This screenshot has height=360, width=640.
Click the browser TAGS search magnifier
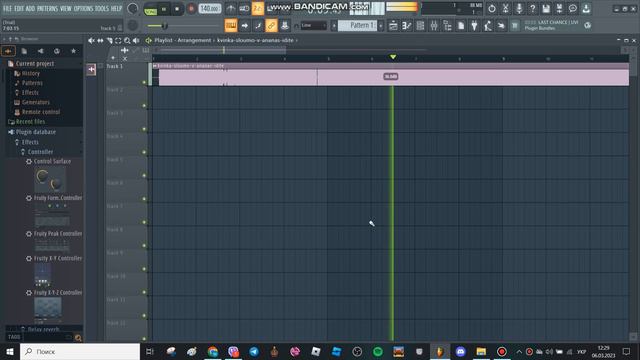(78, 338)
